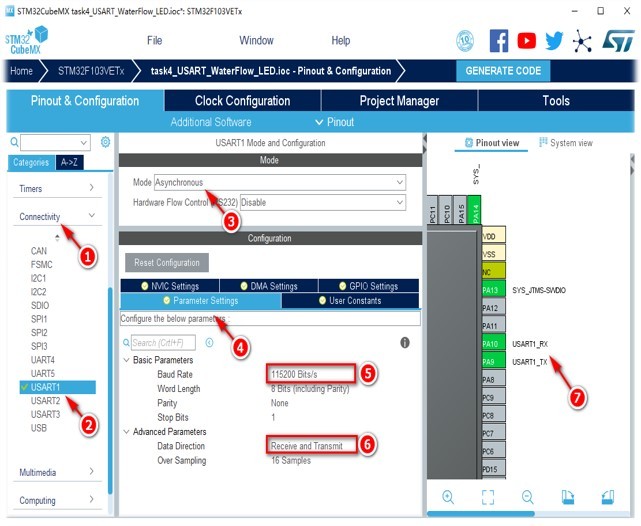641x526 pixels.
Task: Switch to the Clock Configuration tab
Action: point(242,101)
